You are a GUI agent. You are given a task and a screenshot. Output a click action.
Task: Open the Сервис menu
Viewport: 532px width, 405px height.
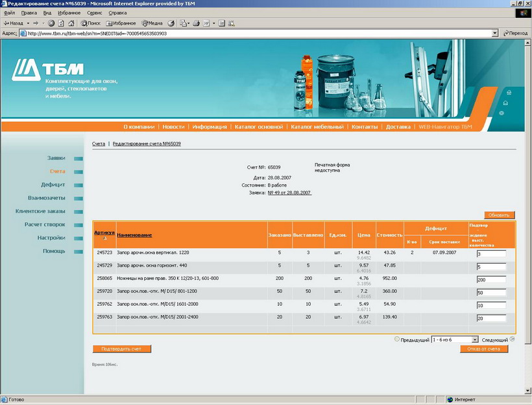click(94, 13)
